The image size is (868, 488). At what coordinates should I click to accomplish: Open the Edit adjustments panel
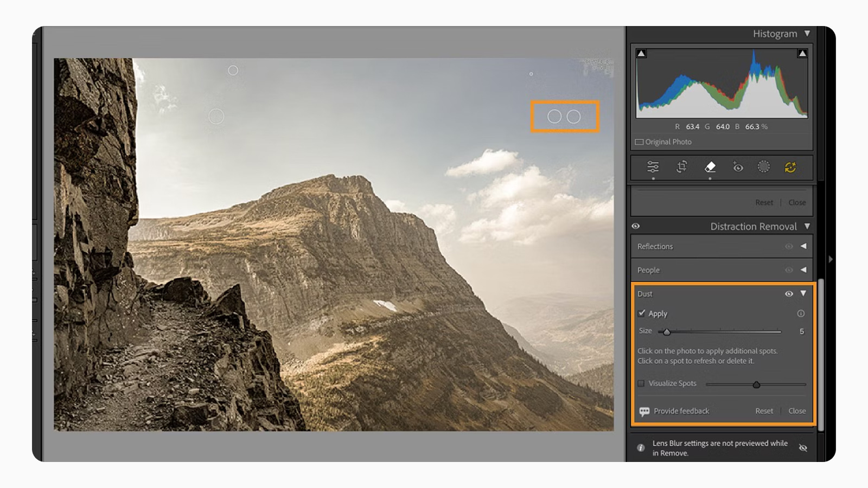click(x=653, y=167)
